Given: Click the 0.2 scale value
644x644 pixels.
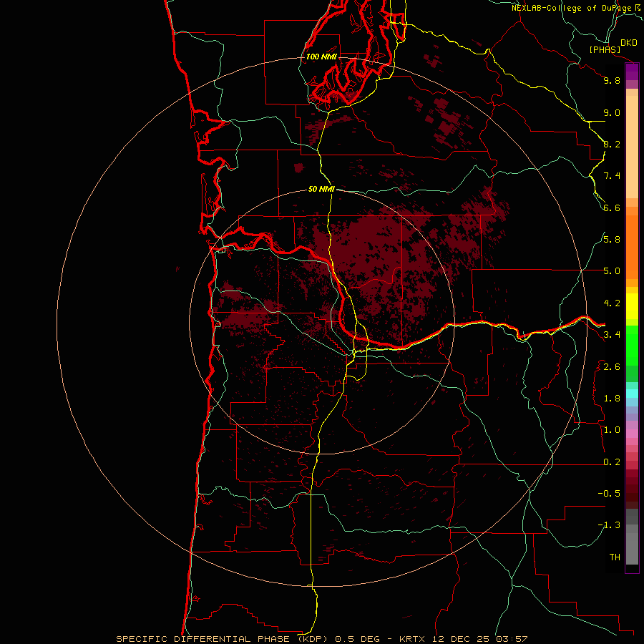Looking at the screenshot, I should tap(612, 462).
